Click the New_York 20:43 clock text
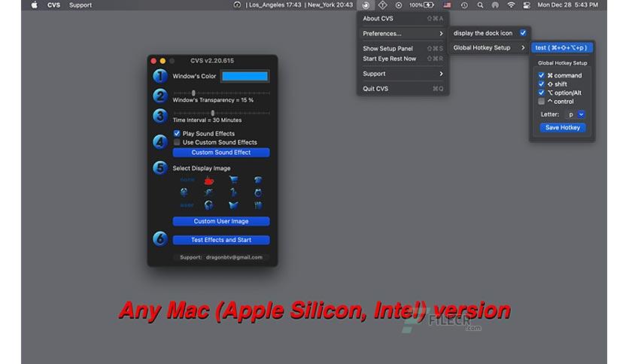629x364 pixels. coord(329,5)
